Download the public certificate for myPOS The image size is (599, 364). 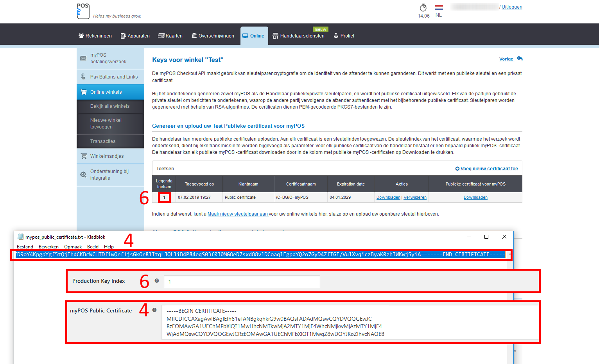pyautogui.click(x=475, y=198)
